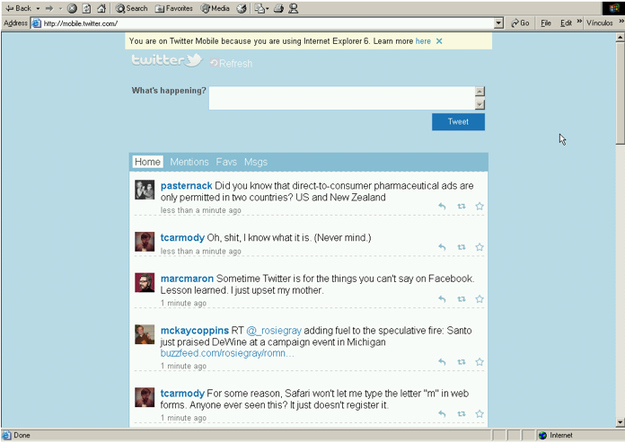This screenshot has height=443, width=625.
Task: Expand hidden menus chevron after Edit
Action: click(x=579, y=21)
